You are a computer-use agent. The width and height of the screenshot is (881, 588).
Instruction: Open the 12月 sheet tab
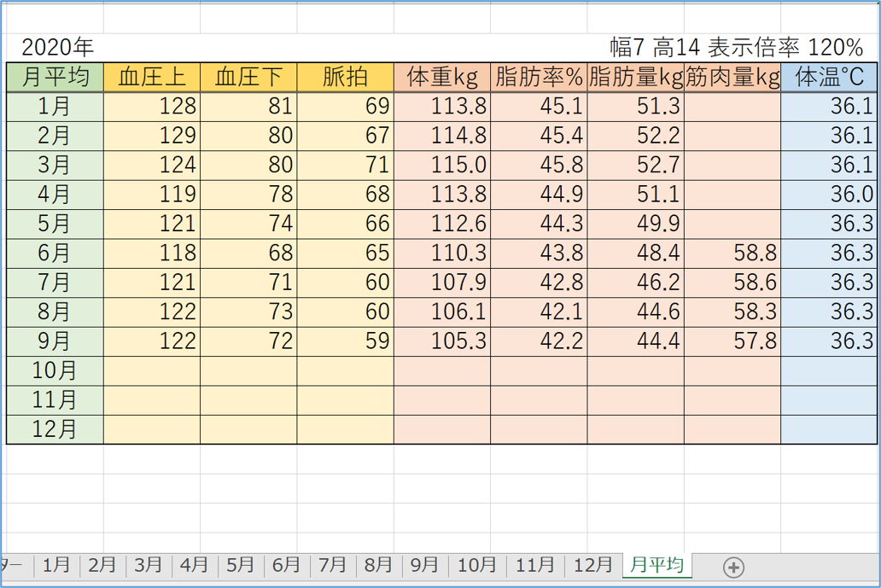tap(592, 565)
